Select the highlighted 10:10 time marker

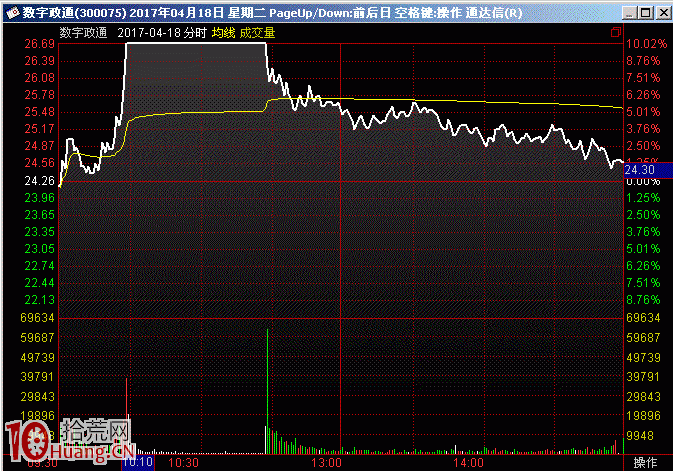[x=138, y=462]
